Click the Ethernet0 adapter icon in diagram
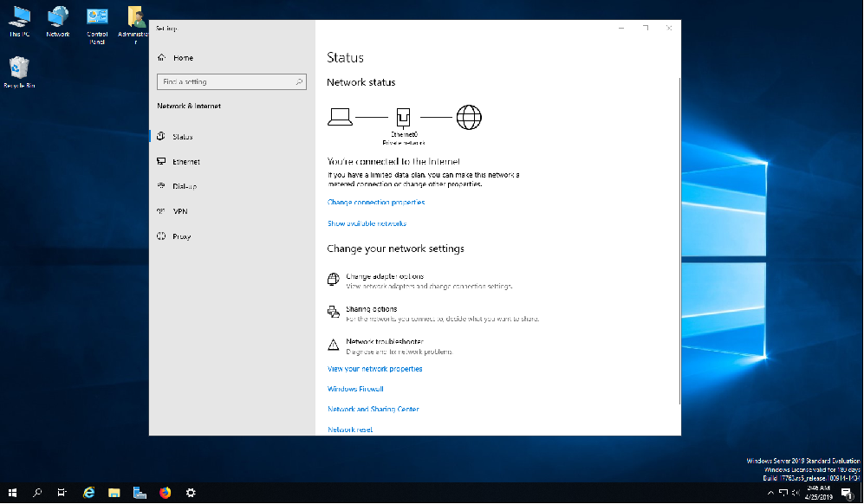The width and height of the screenshot is (864, 504). [404, 117]
